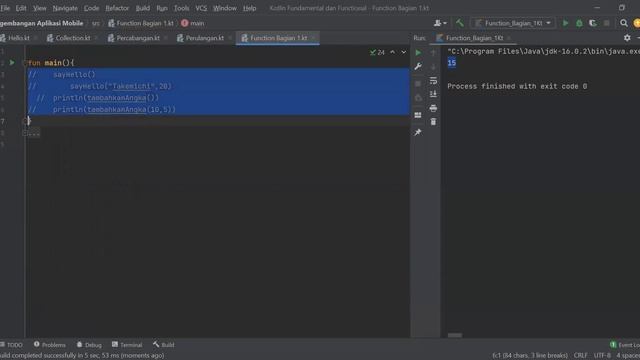
Task: Open the TODO tool window
Action: 11,345
